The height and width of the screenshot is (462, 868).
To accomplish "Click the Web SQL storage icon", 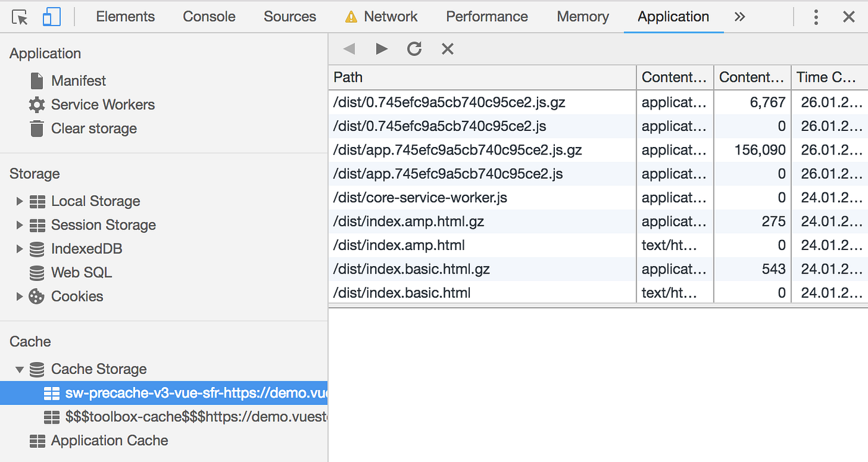I will tap(37, 272).
